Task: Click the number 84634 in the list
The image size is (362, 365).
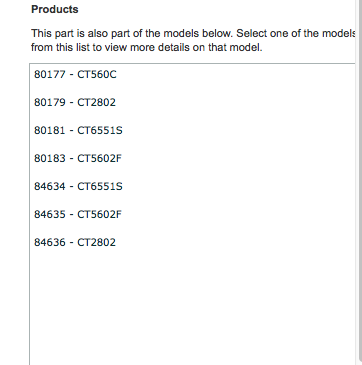Action: (50, 186)
